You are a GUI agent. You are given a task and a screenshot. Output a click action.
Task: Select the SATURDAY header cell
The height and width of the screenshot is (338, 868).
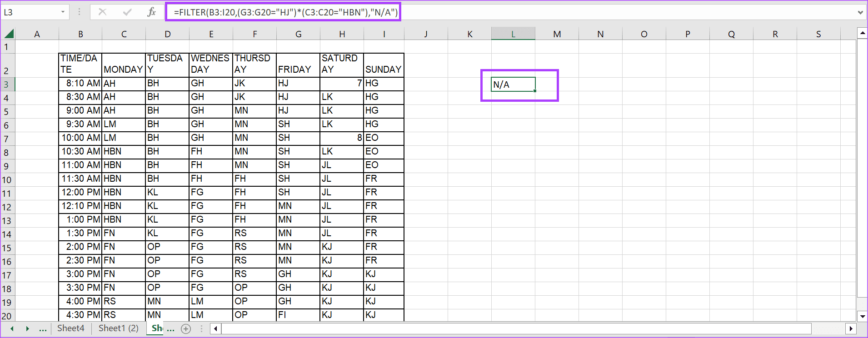342,65
